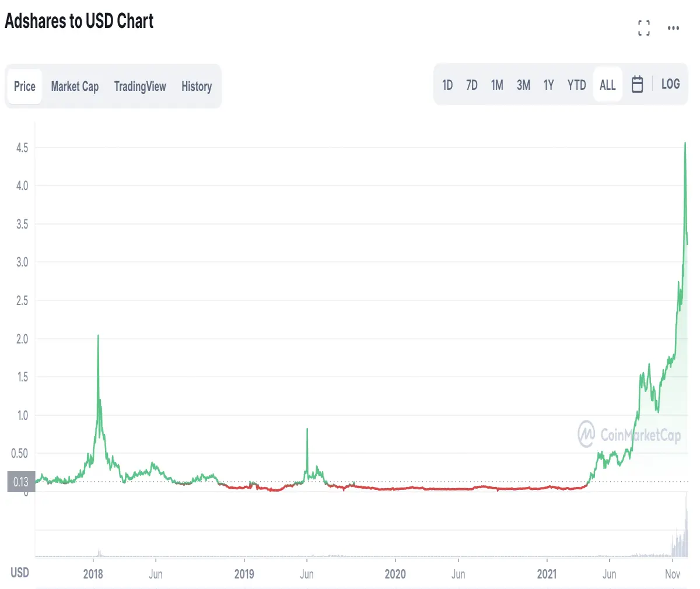700x589 pixels.
Task: Select the ALL time range
Action: pos(608,85)
